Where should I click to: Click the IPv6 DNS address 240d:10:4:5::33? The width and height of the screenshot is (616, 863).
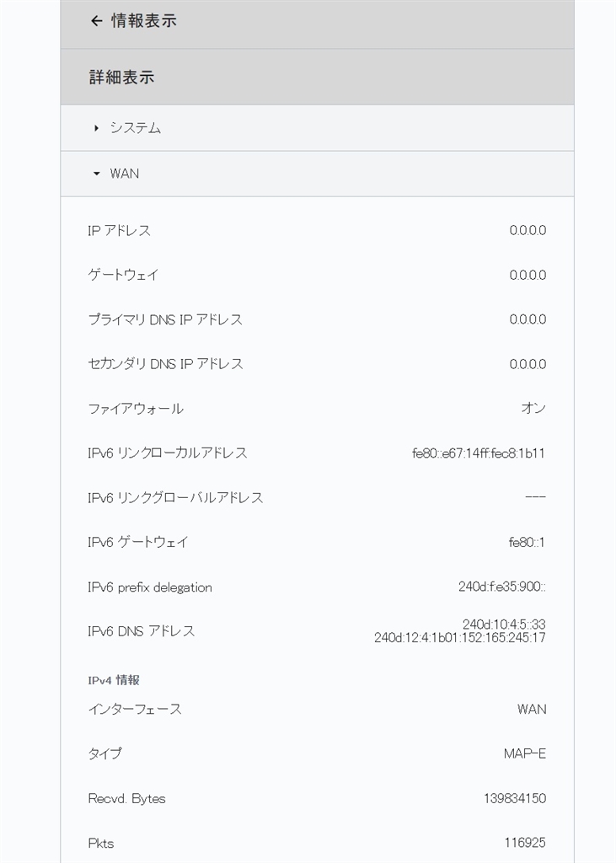[x=504, y=624]
